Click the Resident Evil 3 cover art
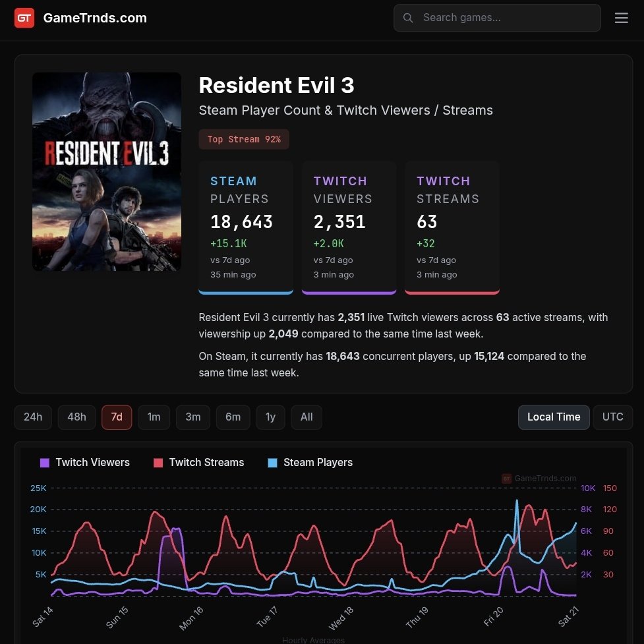The height and width of the screenshot is (644, 644). [107, 171]
